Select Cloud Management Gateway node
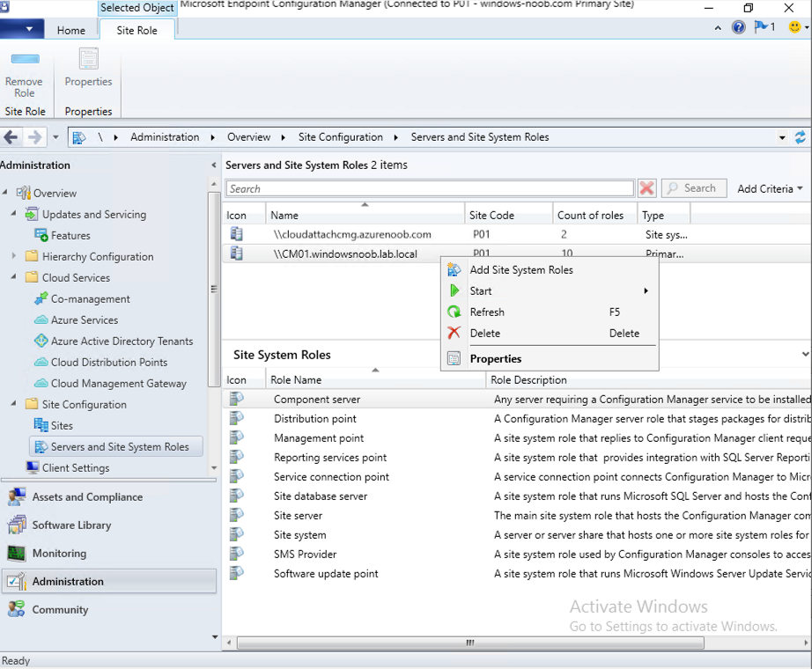Screen dimensions: 812x669 click(119, 384)
